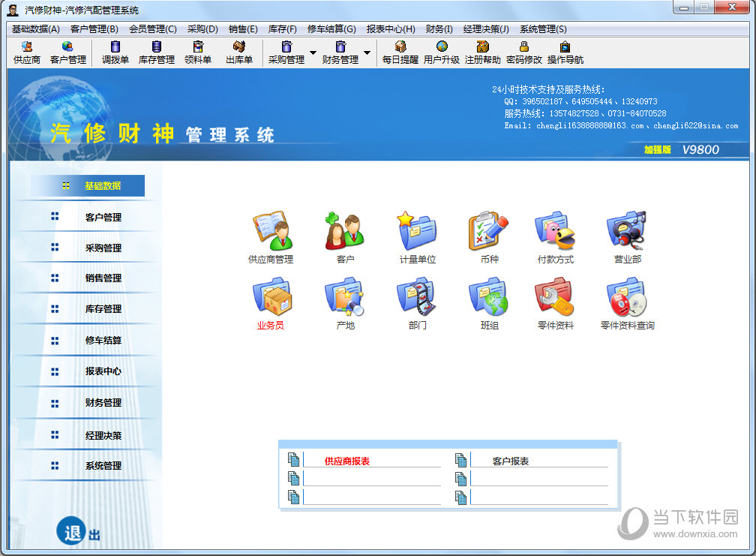Open the 系统管理(S) menu
756x556 pixels.
pos(543,29)
